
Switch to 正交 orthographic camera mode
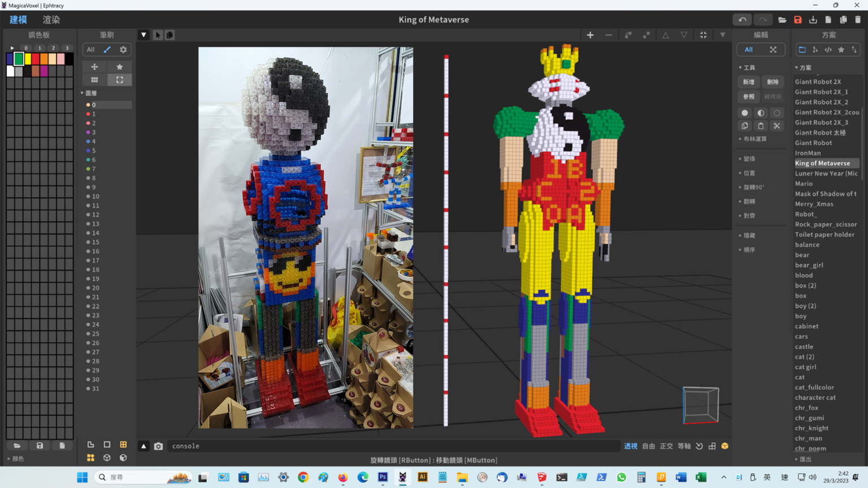pyautogui.click(x=666, y=446)
